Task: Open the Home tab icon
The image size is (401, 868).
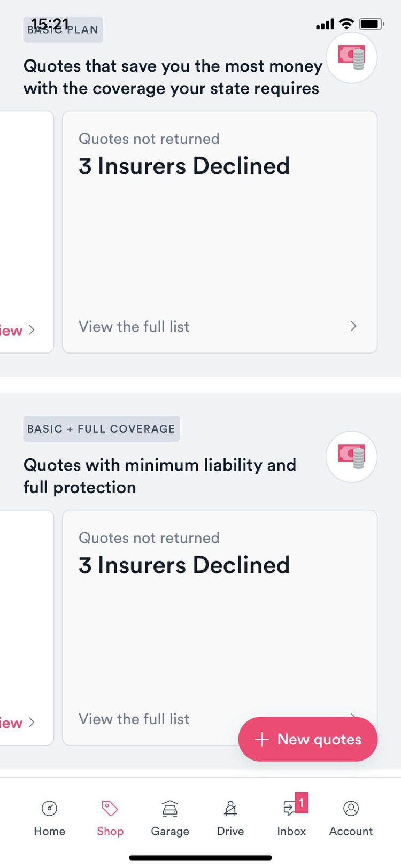Action: click(49, 809)
